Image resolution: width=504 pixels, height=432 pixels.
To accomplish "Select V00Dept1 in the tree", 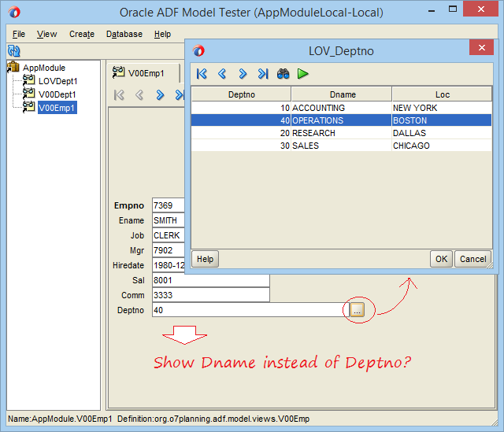I will 57,94.
